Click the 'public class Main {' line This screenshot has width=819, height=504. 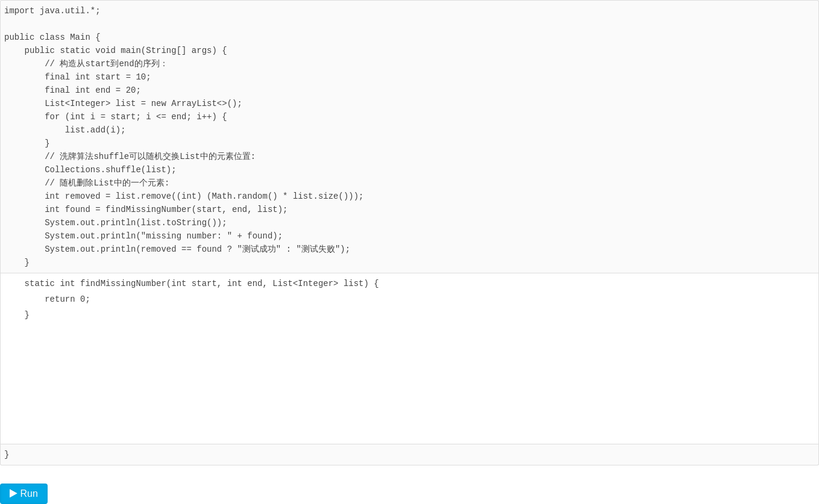pyautogui.click(x=52, y=37)
